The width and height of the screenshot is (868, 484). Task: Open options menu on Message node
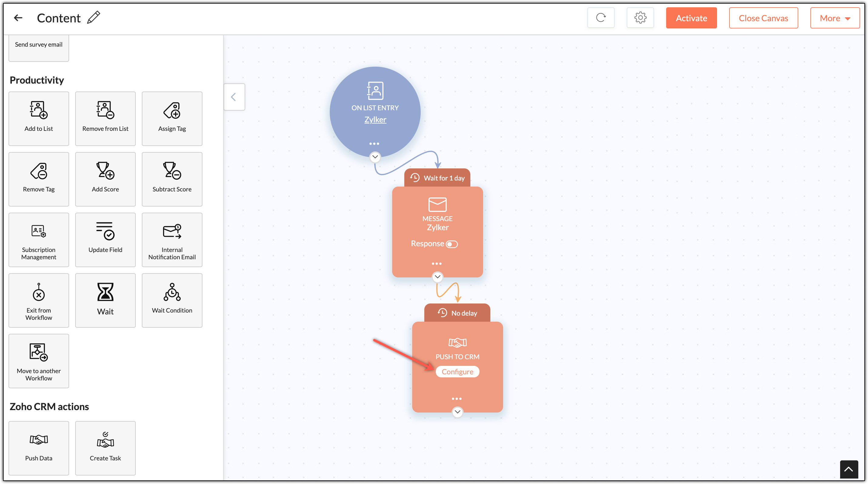click(437, 264)
